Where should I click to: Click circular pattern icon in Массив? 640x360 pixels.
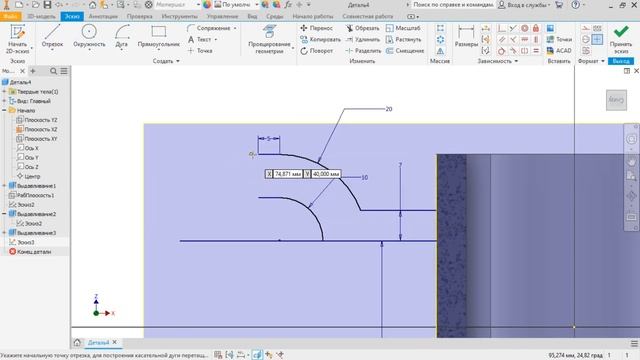(x=440, y=40)
